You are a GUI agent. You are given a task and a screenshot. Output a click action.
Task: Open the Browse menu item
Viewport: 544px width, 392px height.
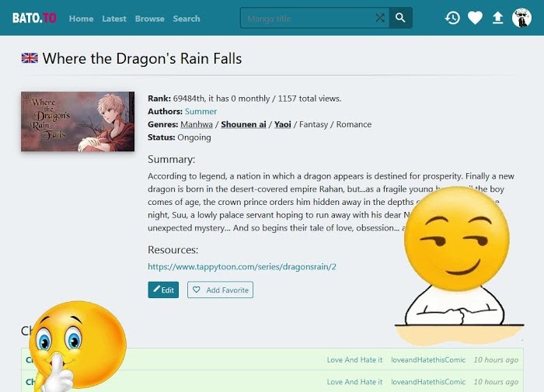point(150,19)
